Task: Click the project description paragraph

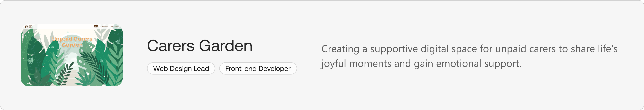Action: (x=469, y=56)
